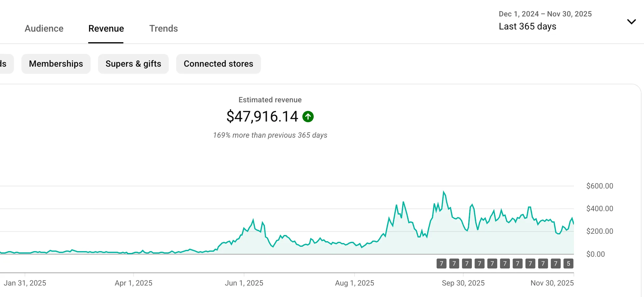The height and width of the screenshot is (297, 644).
Task: Switch to the Audience tab
Action: (x=44, y=29)
